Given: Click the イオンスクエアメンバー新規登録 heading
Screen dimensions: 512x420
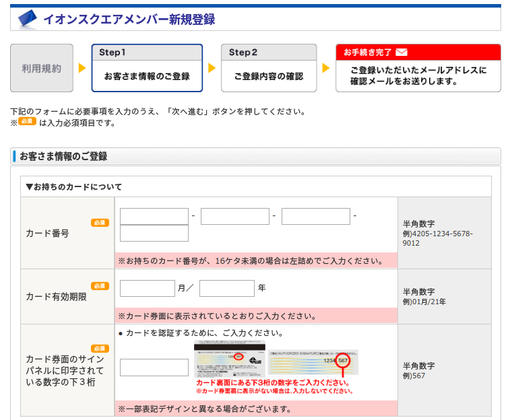Looking at the screenshot, I should (129, 20).
